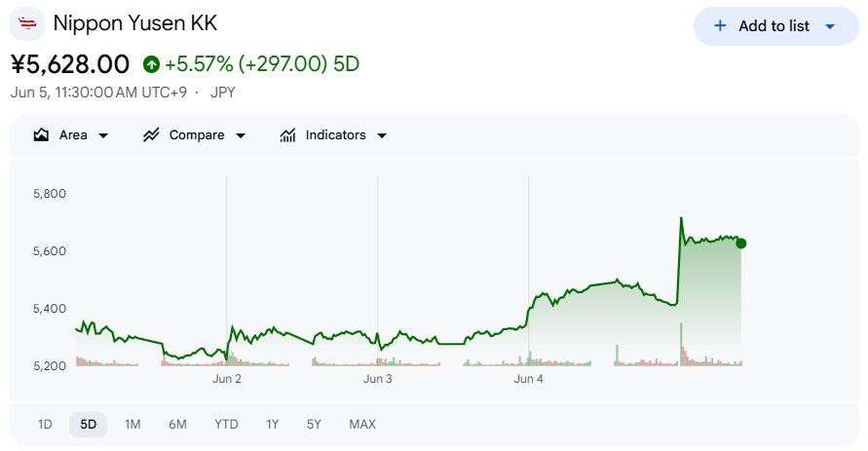Click the 5,600 y-axis label
The image size is (868, 451).
coord(50,251)
